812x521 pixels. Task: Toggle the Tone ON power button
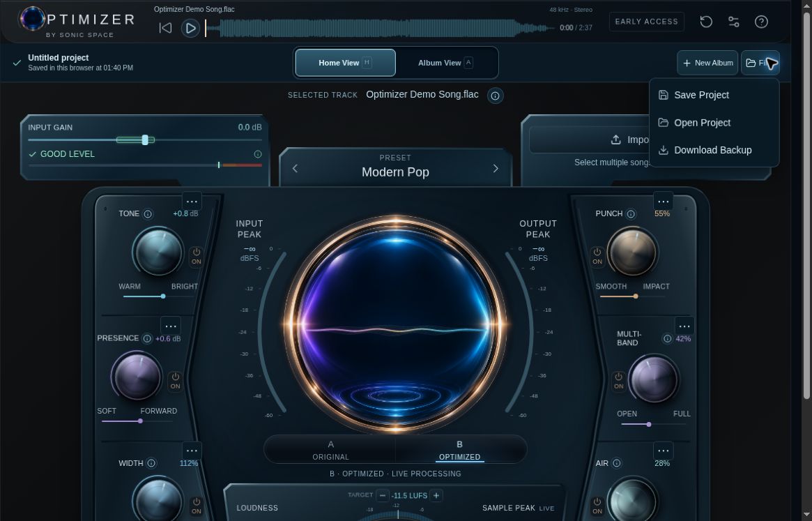(x=197, y=256)
